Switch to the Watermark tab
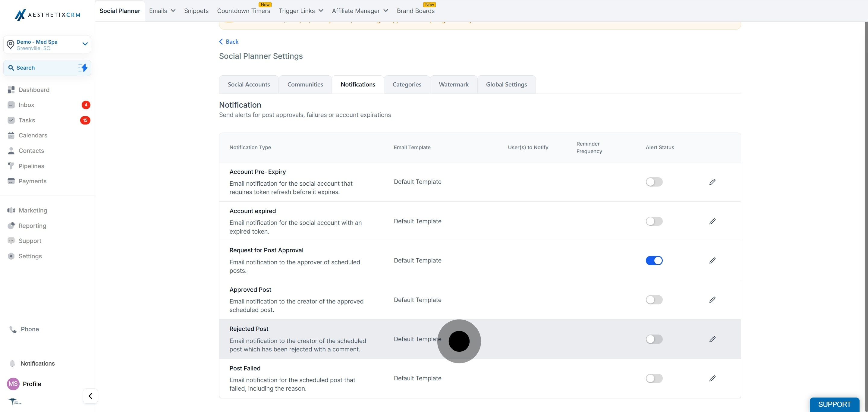Viewport: 868px width, 412px height. [454, 85]
